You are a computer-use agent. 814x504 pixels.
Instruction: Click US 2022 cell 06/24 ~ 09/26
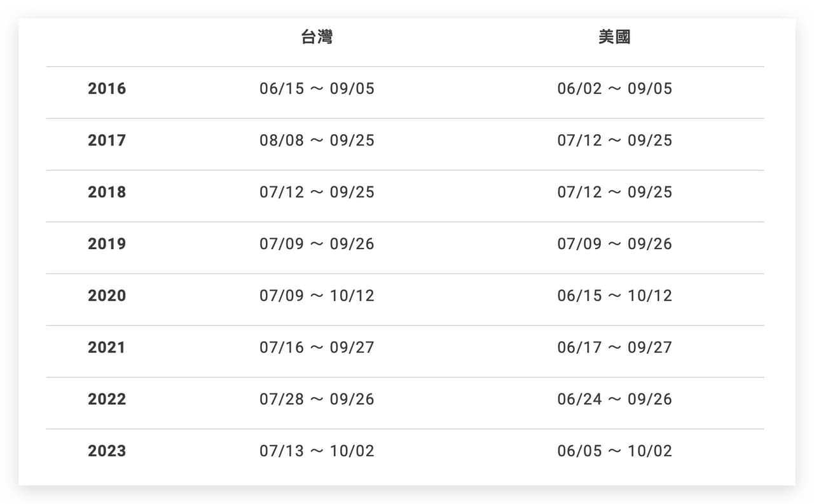coord(614,399)
